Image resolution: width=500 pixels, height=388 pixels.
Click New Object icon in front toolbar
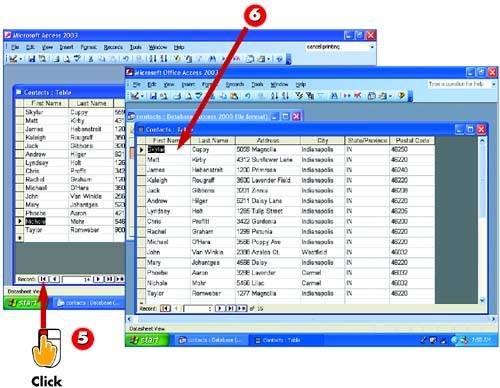pyautogui.click(x=383, y=96)
